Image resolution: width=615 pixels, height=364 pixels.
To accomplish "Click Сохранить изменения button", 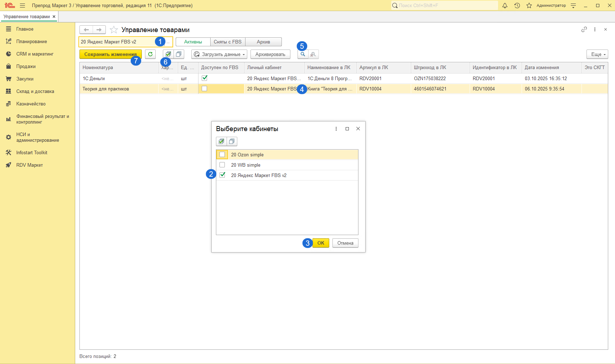I will pyautogui.click(x=107, y=54).
